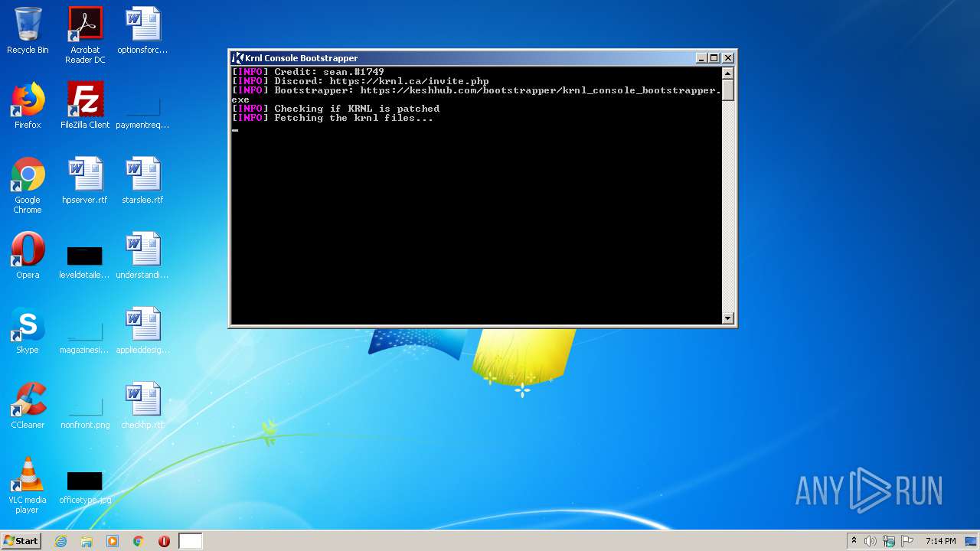The height and width of the screenshot is (551, 980).
Task: Open the optionsforc document icon
Action: (x=142, y=31)
